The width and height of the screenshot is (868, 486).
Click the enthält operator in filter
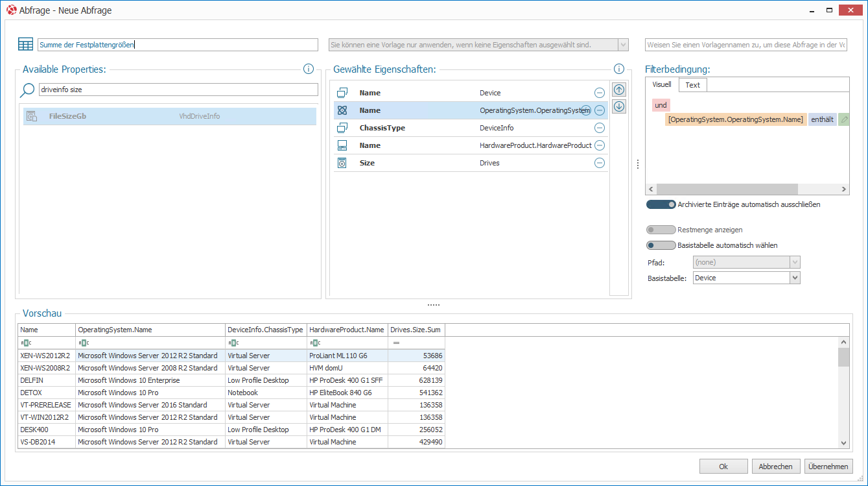(823, 119)
